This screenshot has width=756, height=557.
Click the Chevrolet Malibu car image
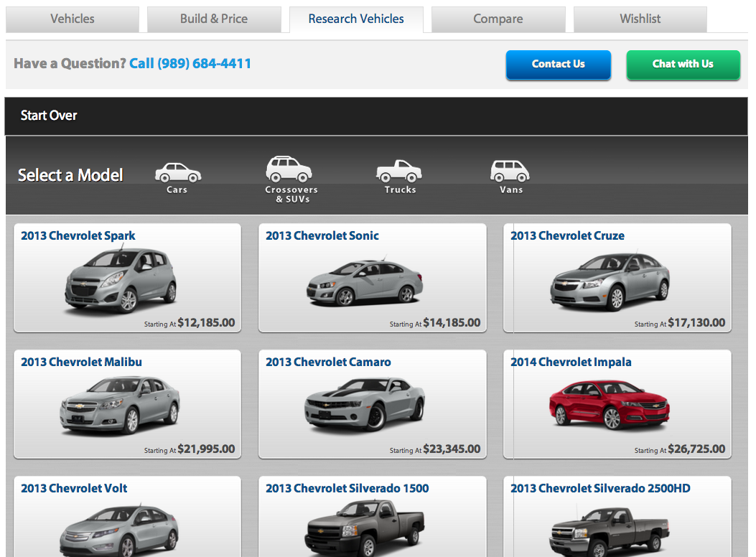120,406
